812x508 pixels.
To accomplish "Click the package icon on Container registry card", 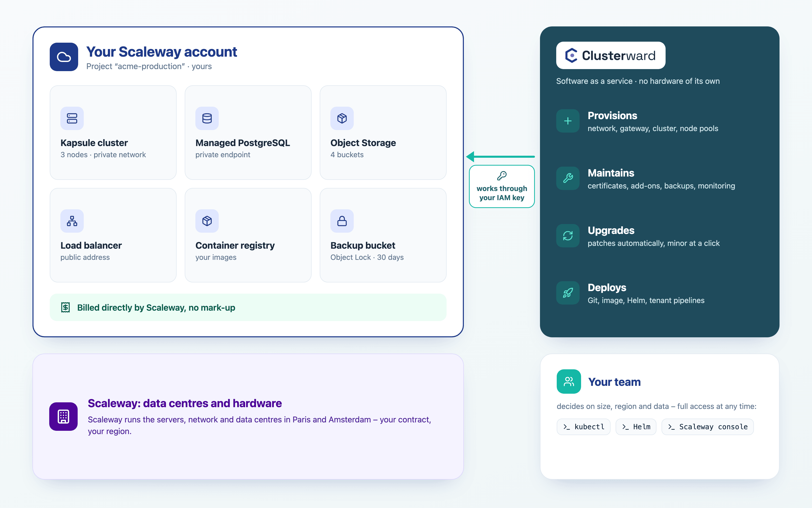I will [x=207, y=221].
